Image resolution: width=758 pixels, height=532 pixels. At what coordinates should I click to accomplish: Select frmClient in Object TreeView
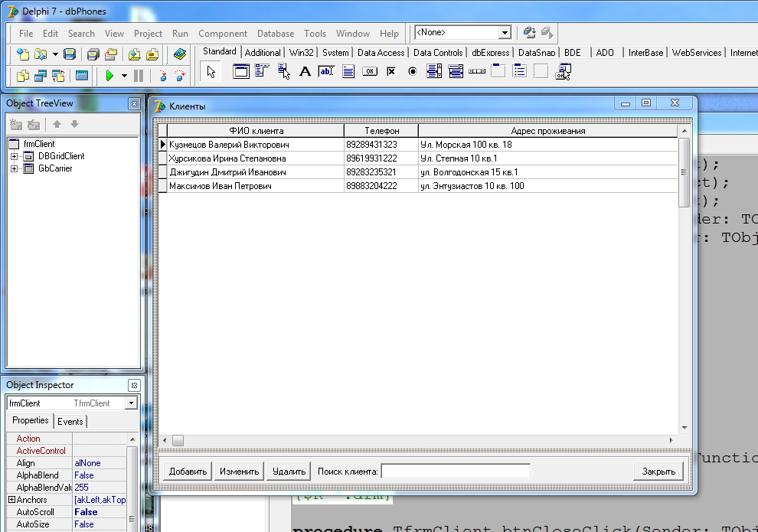(39, 143)
